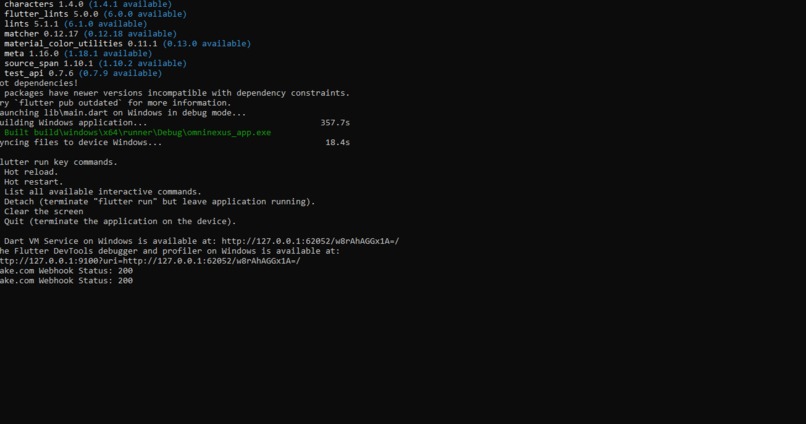
Task: Click the '(1.4.1 available)' blue text
Action: [130, 4]
